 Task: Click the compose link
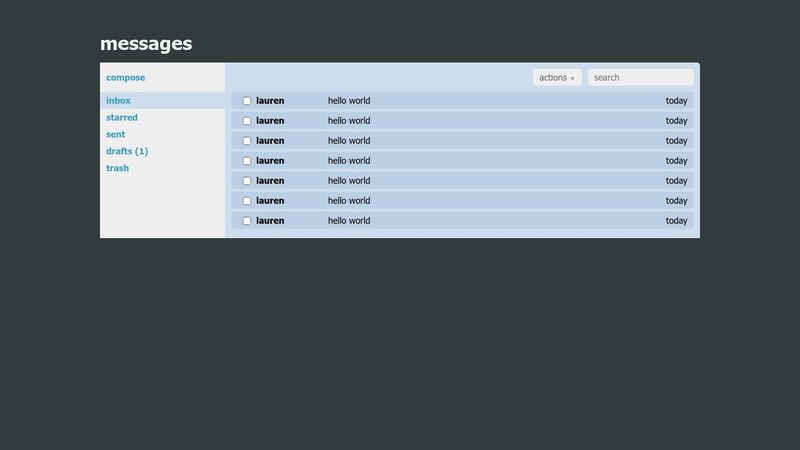coord(126,78)
